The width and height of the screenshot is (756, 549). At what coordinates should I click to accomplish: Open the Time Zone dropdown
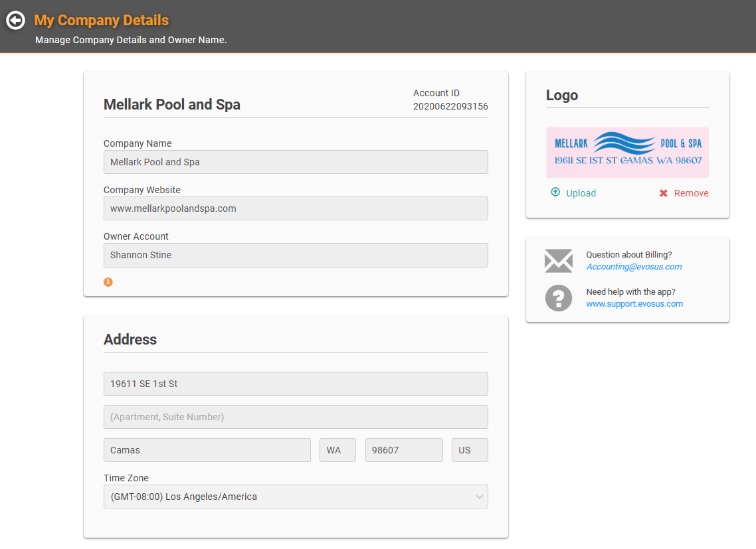pyautogui.click(x=295, y=497)
